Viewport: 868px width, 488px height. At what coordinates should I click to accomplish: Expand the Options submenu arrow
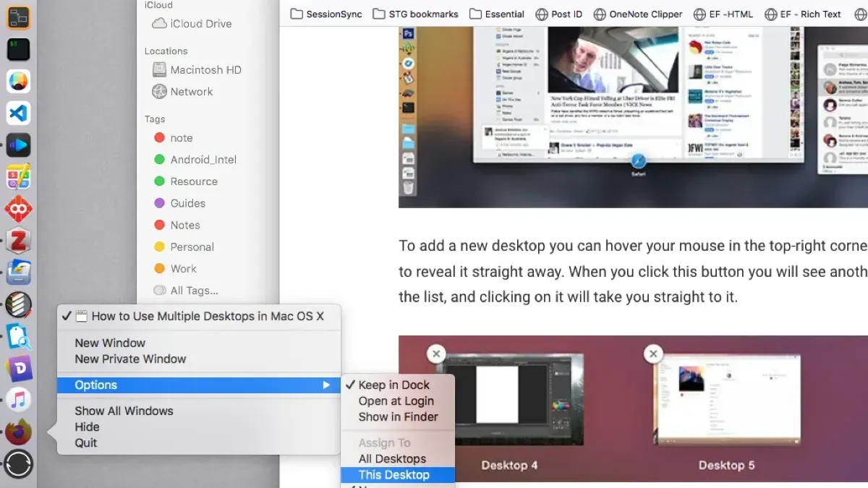coord(326,385)
